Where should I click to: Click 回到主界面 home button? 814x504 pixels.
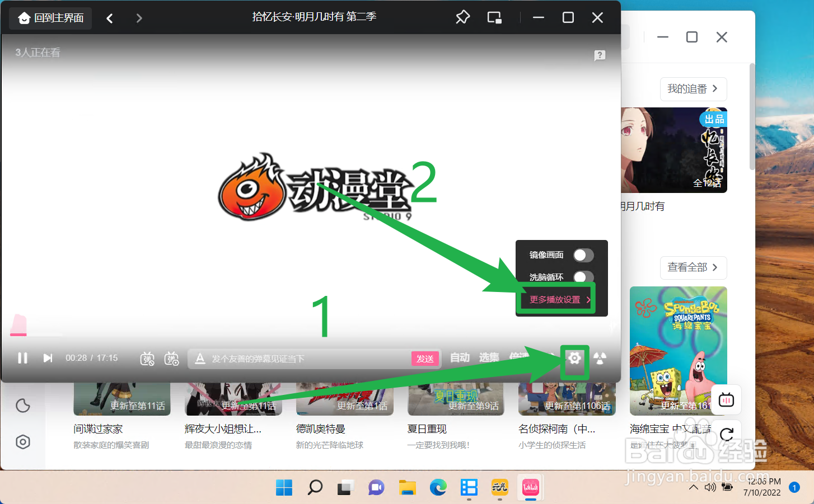coord(50,18)
